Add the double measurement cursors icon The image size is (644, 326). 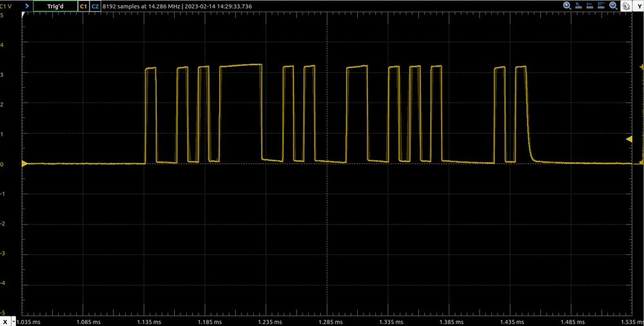601,6
